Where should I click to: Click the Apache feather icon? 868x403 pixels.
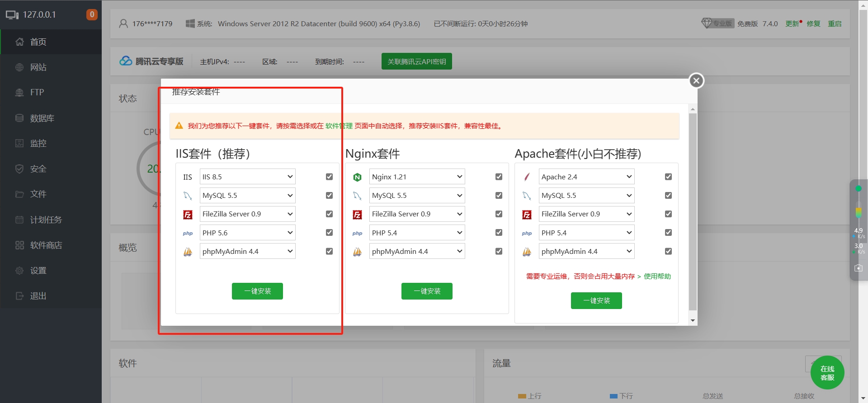[527, 177]
